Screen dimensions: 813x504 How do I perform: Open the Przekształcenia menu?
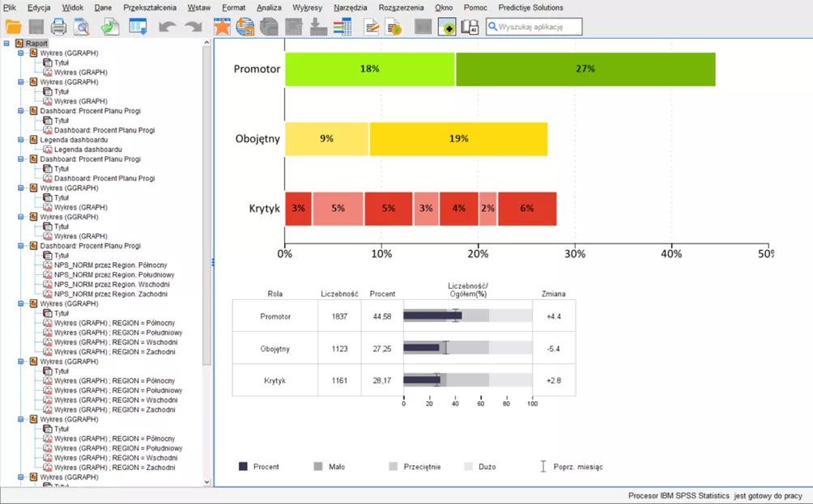tap(149, 7)
